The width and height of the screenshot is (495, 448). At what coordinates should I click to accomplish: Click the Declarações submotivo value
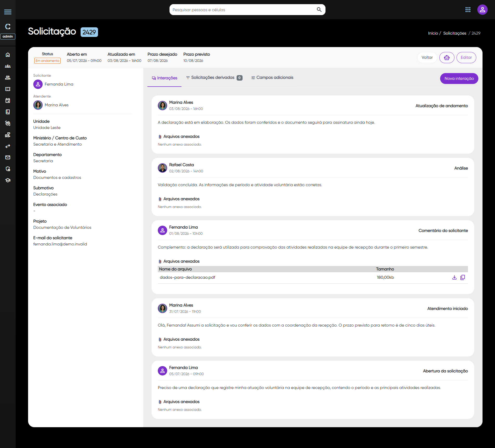[x=45, y=194]
